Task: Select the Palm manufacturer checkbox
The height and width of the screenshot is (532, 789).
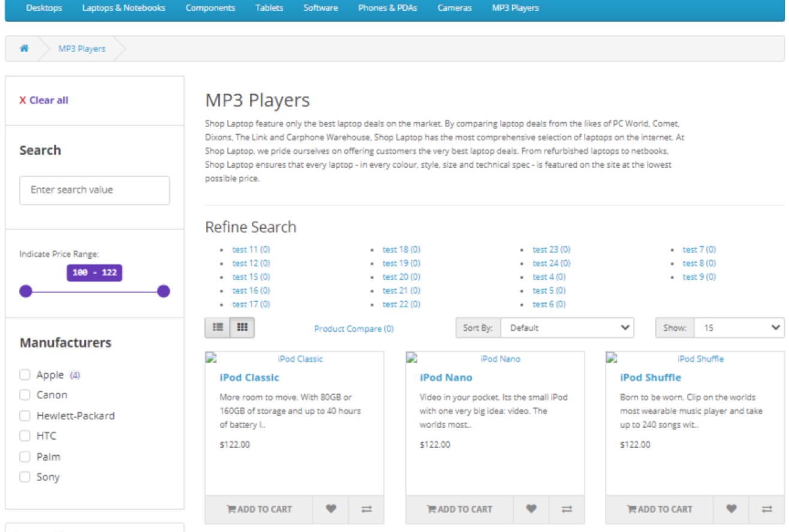Action: [x=25, y=457]
